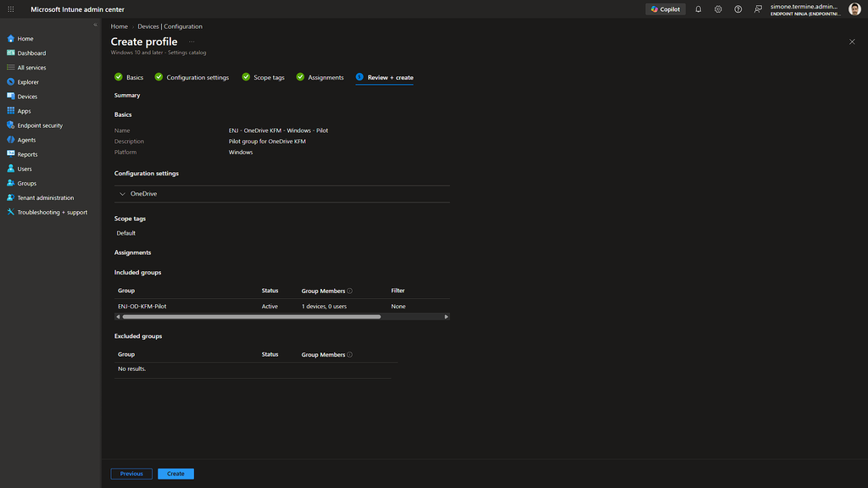This screenshot has height=488, width=868.
Task: Click the Users icon in sidebar
Action: [x=10, y=169]
